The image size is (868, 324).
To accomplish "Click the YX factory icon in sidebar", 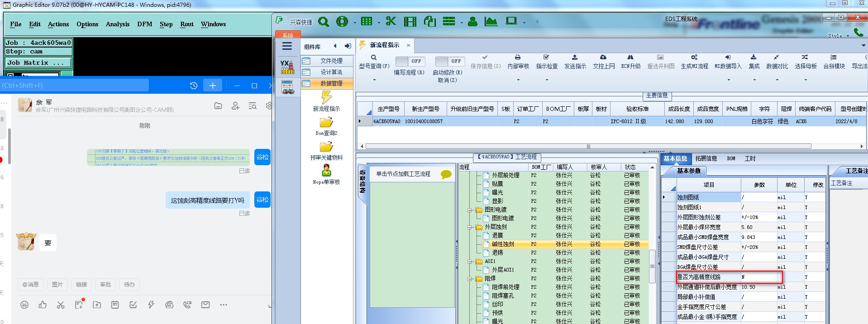I will [x=287, y=67].
